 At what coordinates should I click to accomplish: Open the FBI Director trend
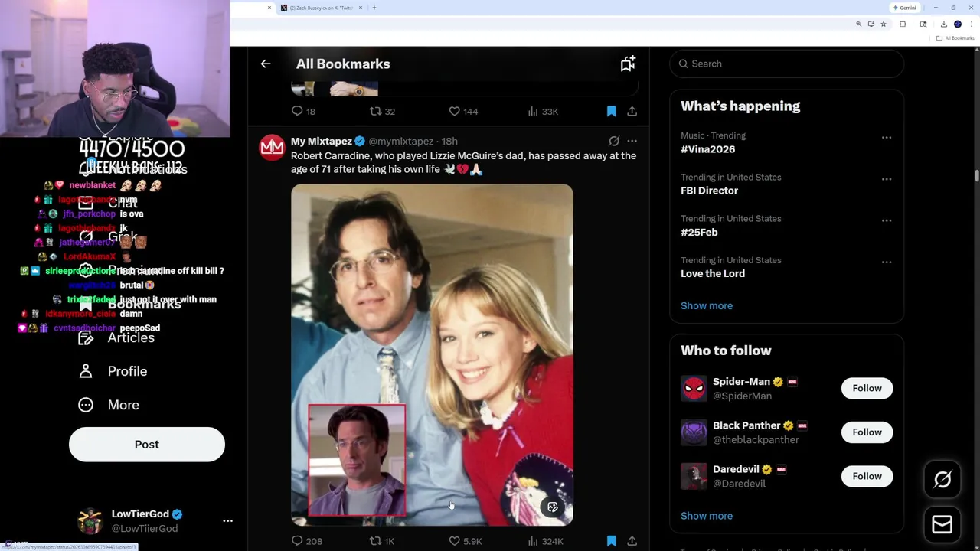pyautogui.click(x=709, y=191)
